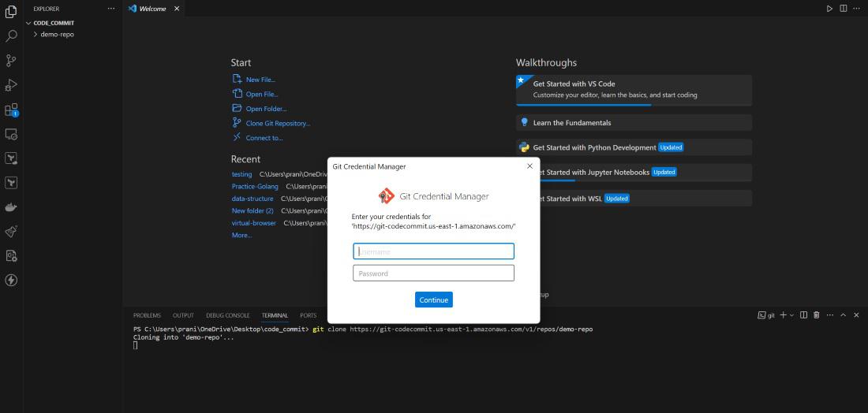This screenshot has height=413, width=868.
Task: Click the Username field in credential dialog
Action: click(x=433, y=251)
